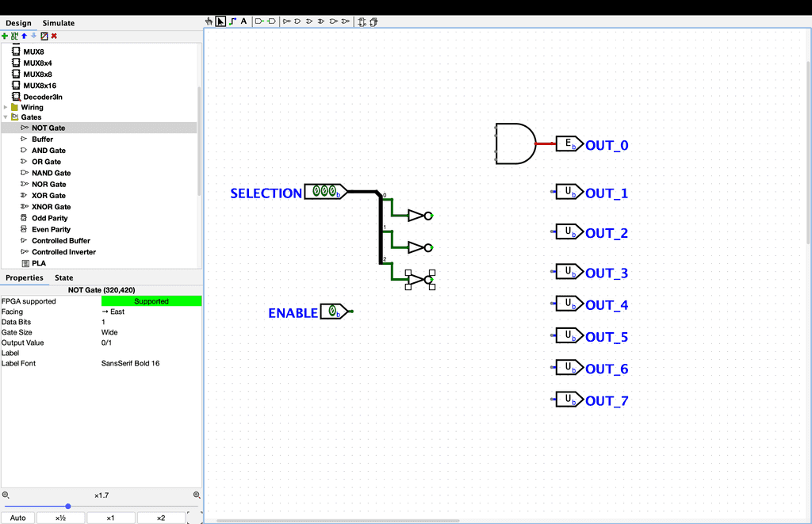Click the ×2 zoom button
This screenshot has width=812, height=524.
coord(160,518)
